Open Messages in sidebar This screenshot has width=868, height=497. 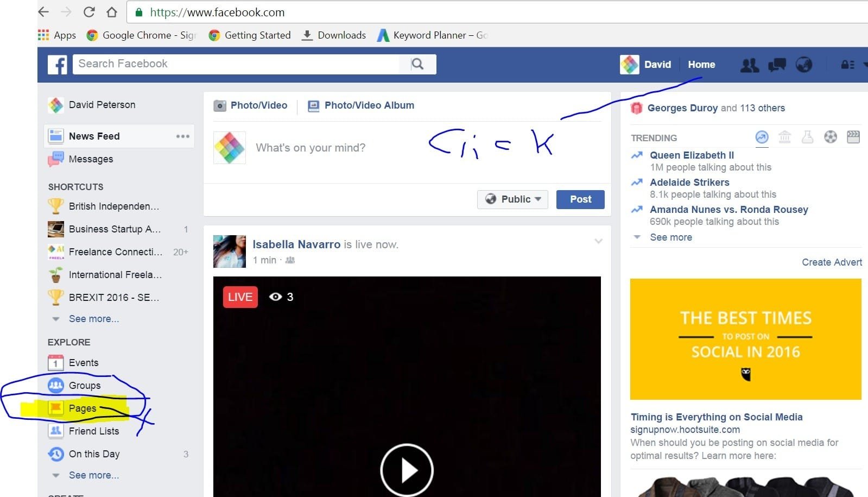click(x=91, y=159)
